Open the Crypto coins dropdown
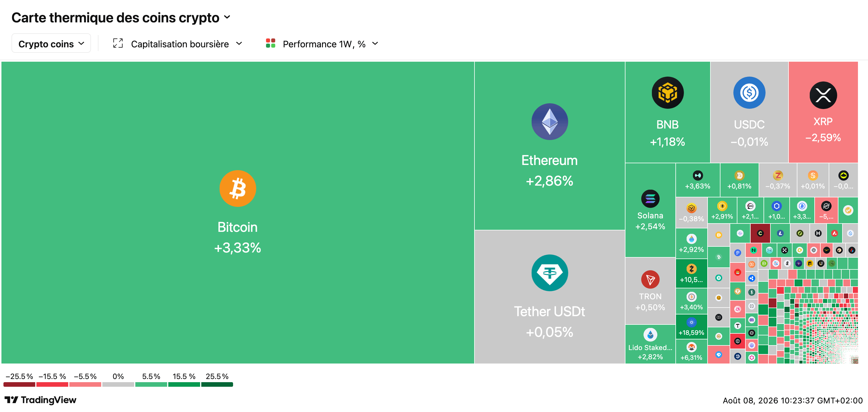The width and height of the screenshot is (868, 412). [x=51, y=43]
